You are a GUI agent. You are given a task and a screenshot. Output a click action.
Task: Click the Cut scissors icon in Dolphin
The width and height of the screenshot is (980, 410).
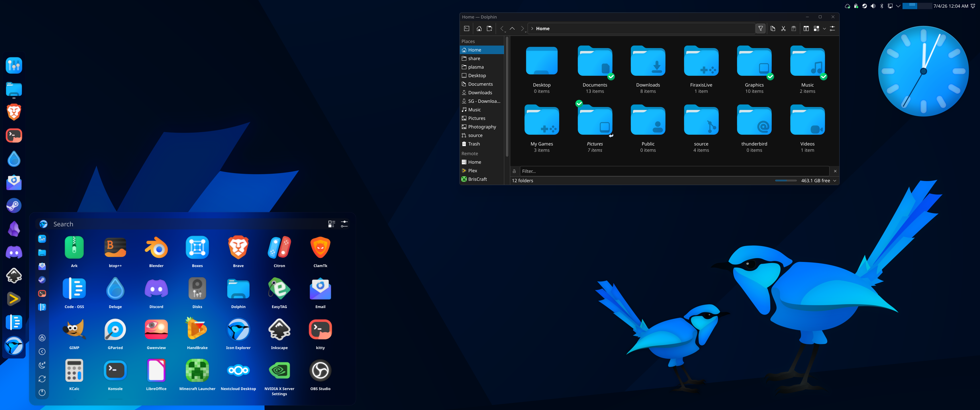[783, 28]
